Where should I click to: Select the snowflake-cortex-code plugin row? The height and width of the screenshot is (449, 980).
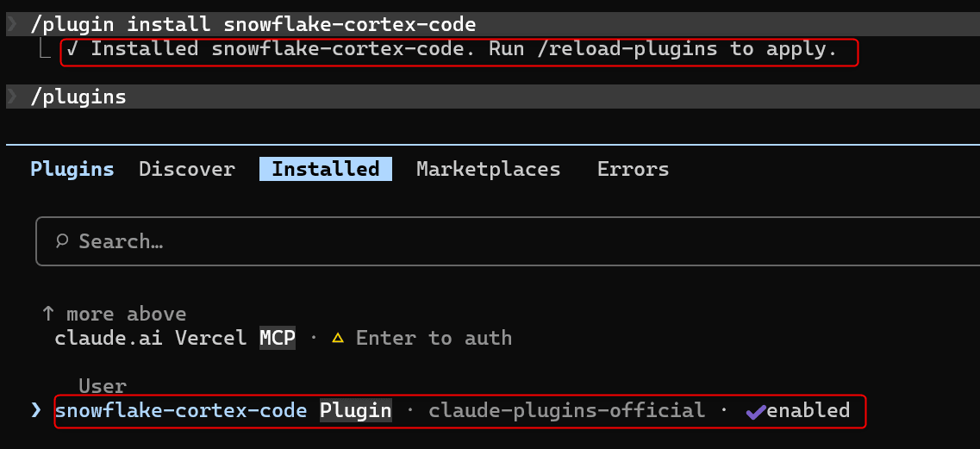point(460,411)
